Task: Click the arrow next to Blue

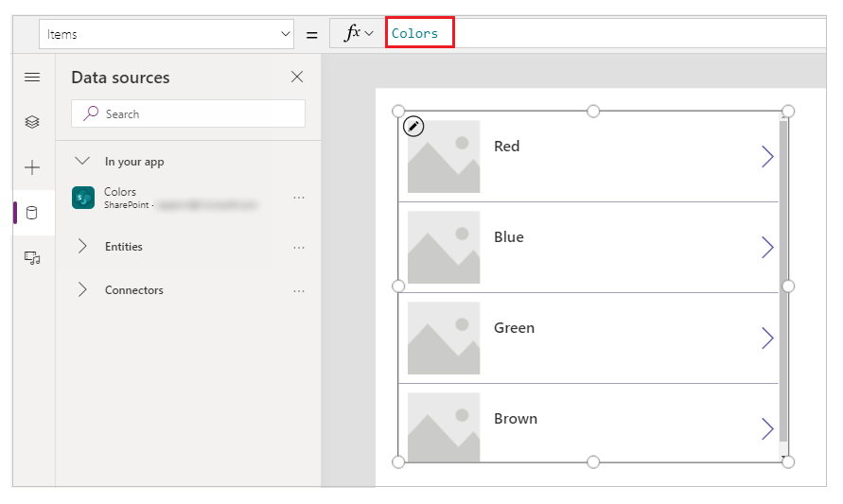Action: (x=767, y=247)
